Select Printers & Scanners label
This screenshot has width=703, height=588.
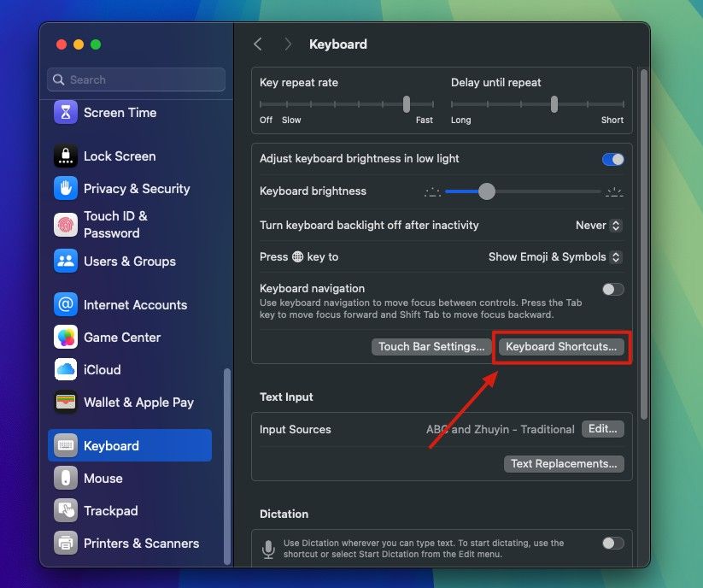pos(141,544)
